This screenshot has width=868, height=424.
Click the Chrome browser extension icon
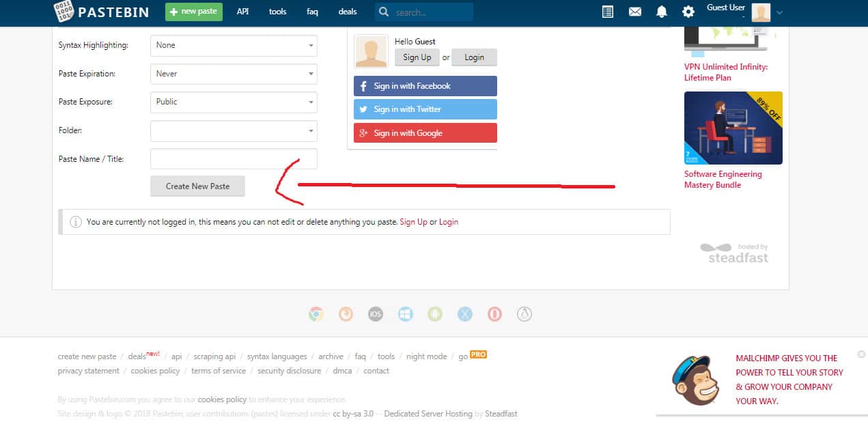coord(316,314)
